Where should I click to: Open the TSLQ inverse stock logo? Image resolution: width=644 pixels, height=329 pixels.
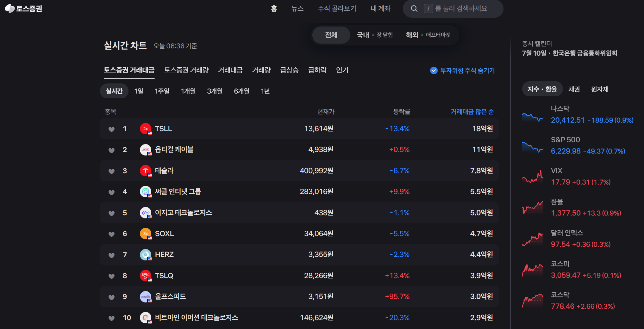pos(146,276)
